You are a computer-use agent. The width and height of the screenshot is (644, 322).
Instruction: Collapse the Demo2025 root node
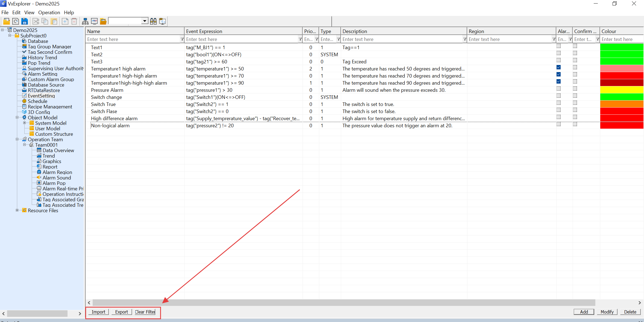(2, 30)
